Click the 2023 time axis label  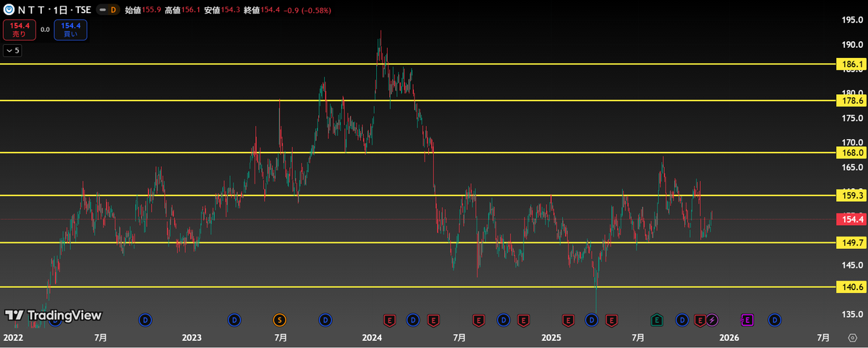[191, 338]
